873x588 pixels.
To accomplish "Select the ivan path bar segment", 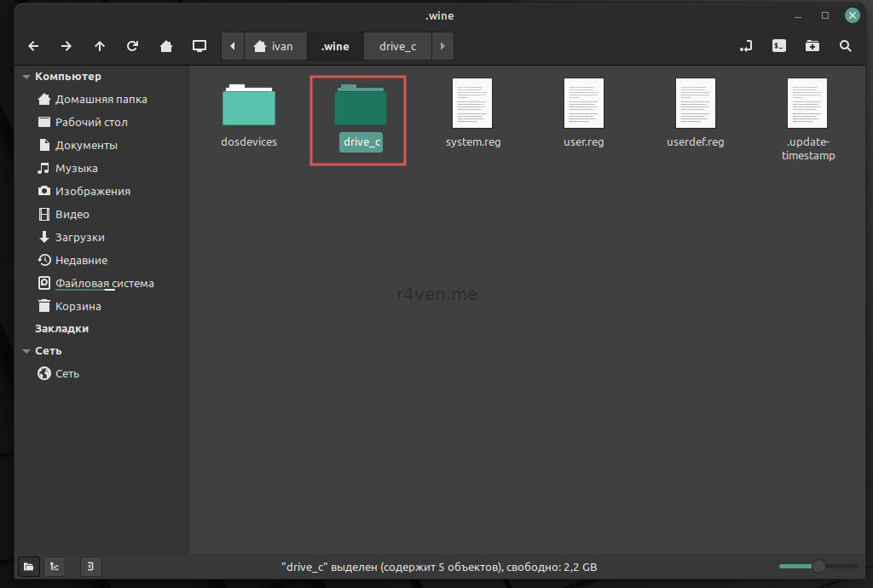I will (x=274, y=46).
